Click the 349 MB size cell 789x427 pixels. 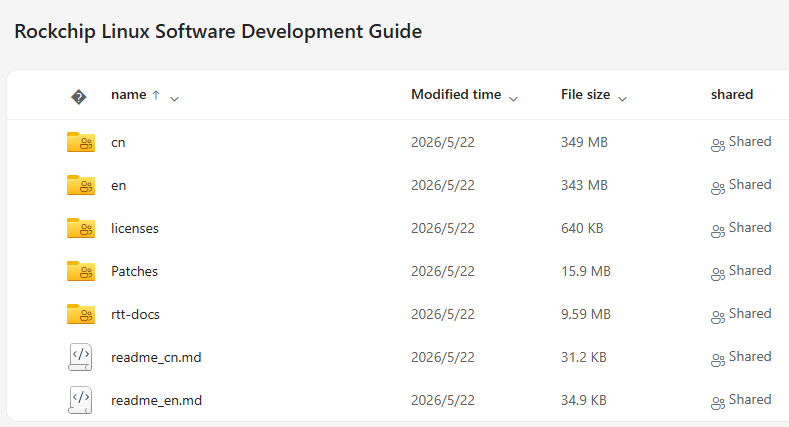(x=584, y=142)
